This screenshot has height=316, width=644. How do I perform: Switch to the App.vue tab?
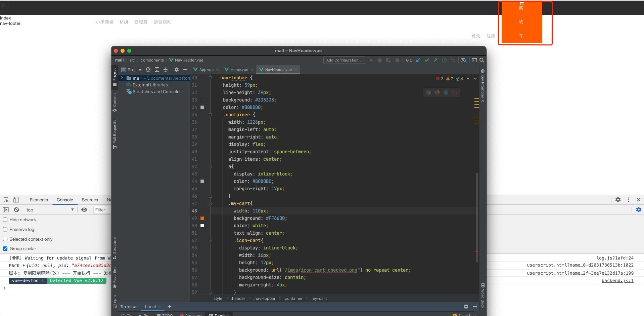[206, 70]
